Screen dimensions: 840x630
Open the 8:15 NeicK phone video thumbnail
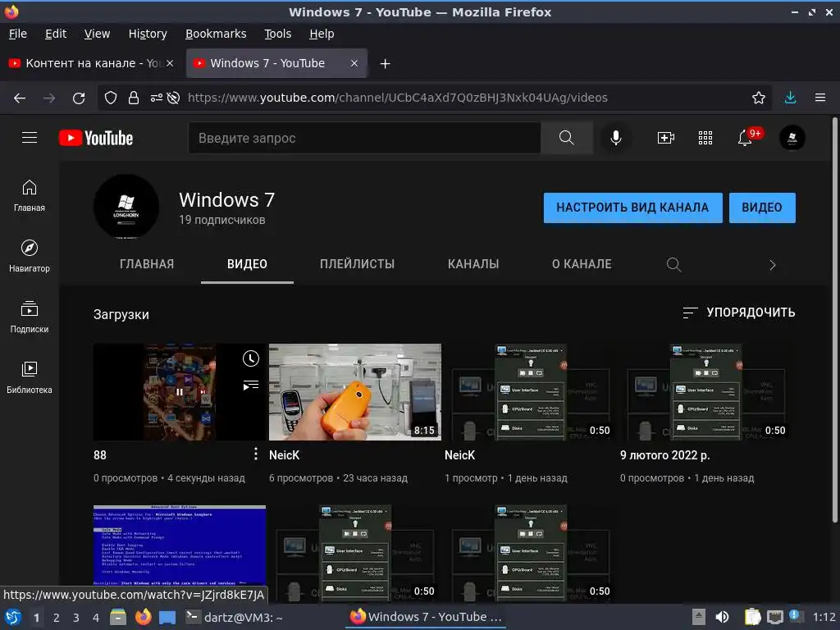[355, 391]
